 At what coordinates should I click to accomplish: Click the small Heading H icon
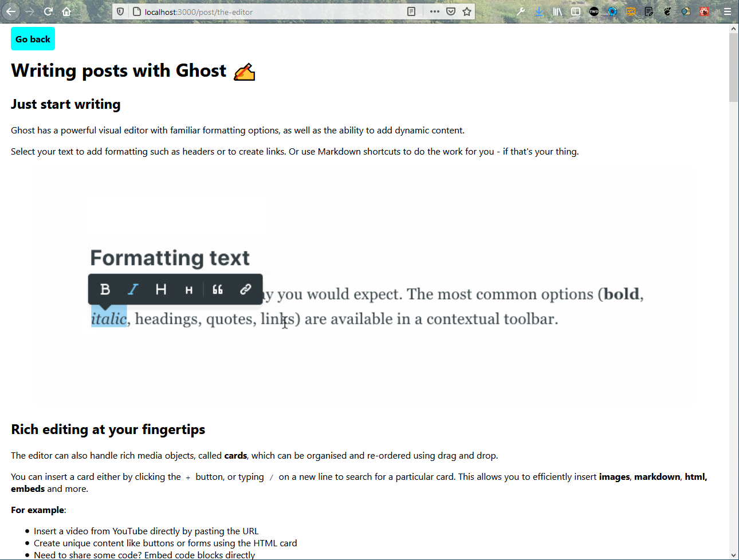(x=189, y=290)
